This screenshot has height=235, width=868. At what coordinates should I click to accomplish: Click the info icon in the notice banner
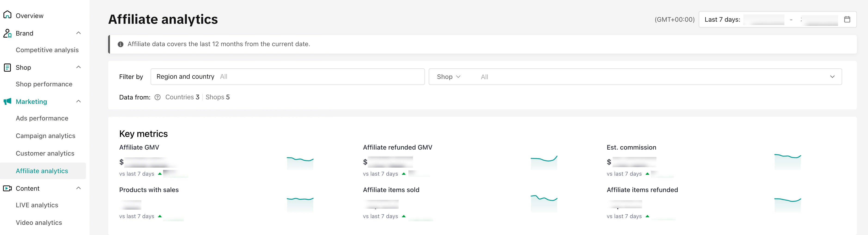coord(120,44)
